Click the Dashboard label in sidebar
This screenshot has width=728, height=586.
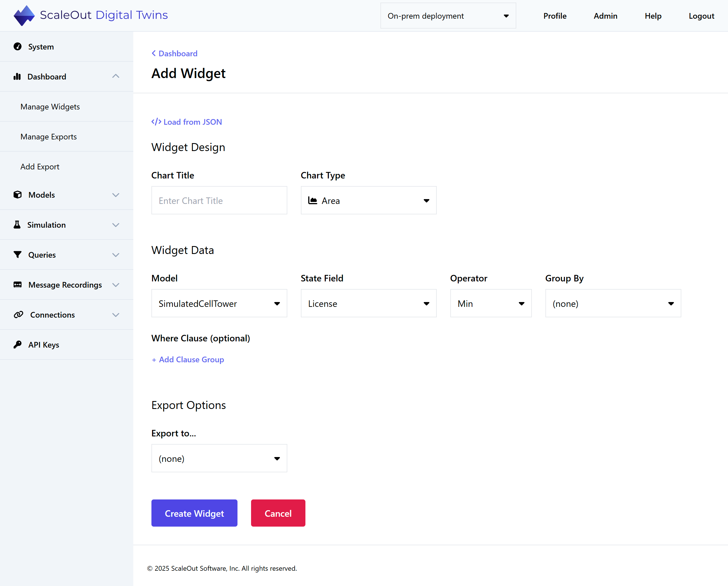coord(47,77)
